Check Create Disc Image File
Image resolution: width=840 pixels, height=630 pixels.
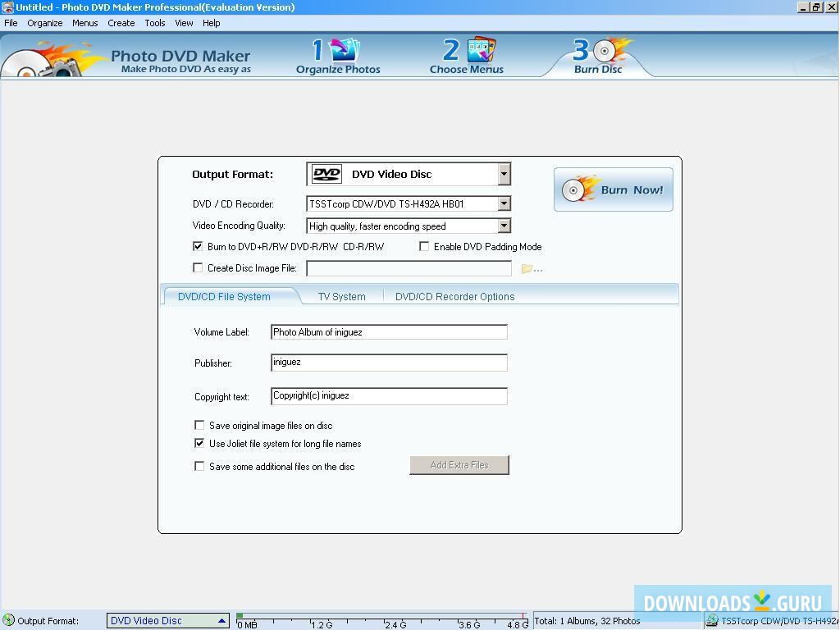(x=198, y=267)
